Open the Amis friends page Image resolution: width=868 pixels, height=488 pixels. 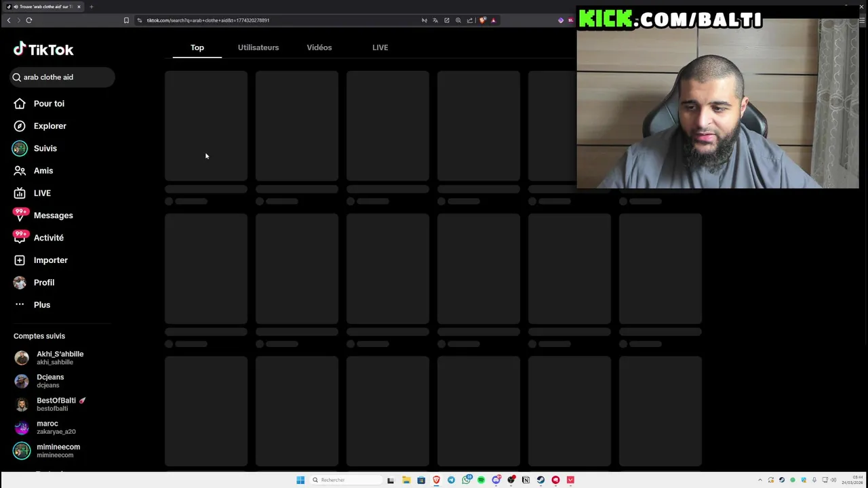pyautogui.click(x=34, y=171)
